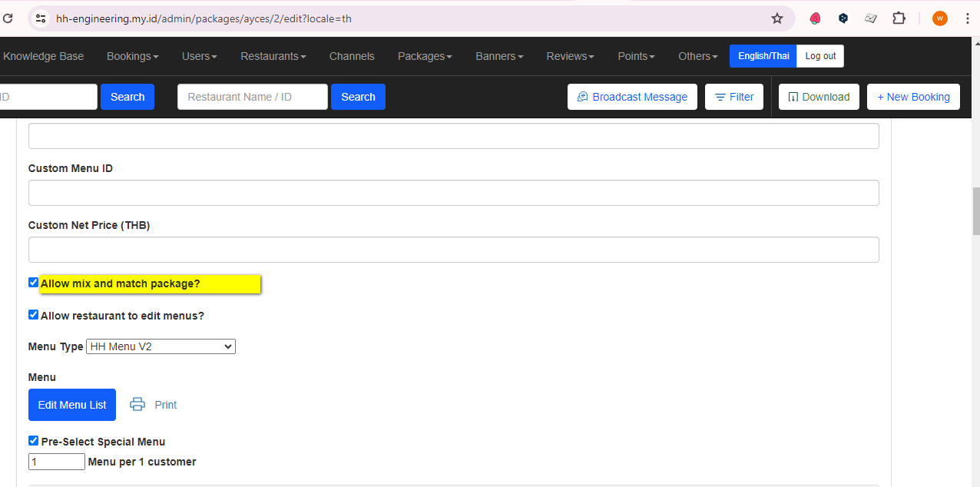Click the Edit Menu List button
The height and width of the screenshot is (487, 980).
[x=72, y=405]
